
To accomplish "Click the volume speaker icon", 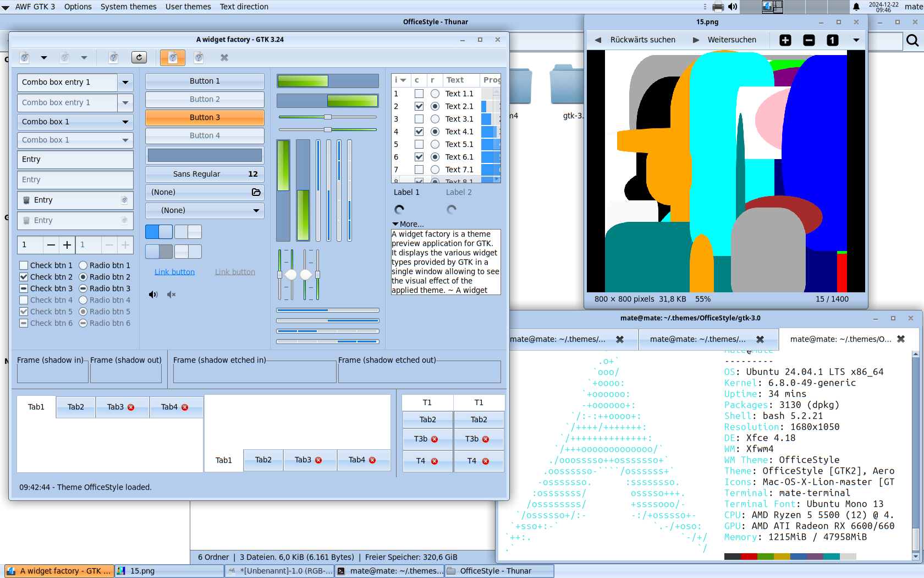I will click(x=153, y=295).
